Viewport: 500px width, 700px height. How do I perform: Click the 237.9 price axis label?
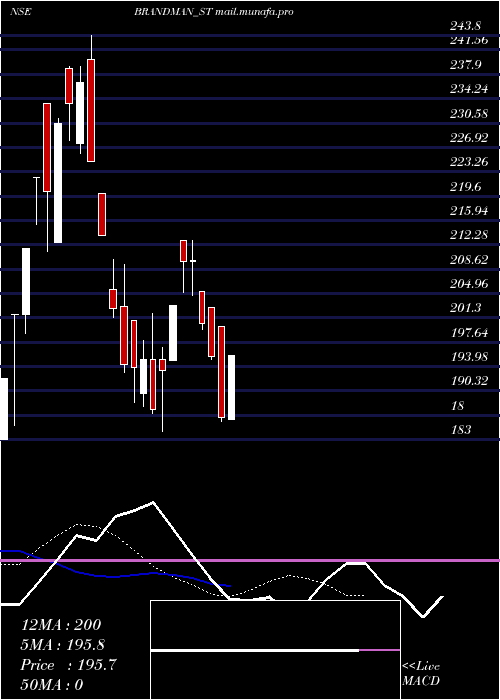(x=466, y=65)
